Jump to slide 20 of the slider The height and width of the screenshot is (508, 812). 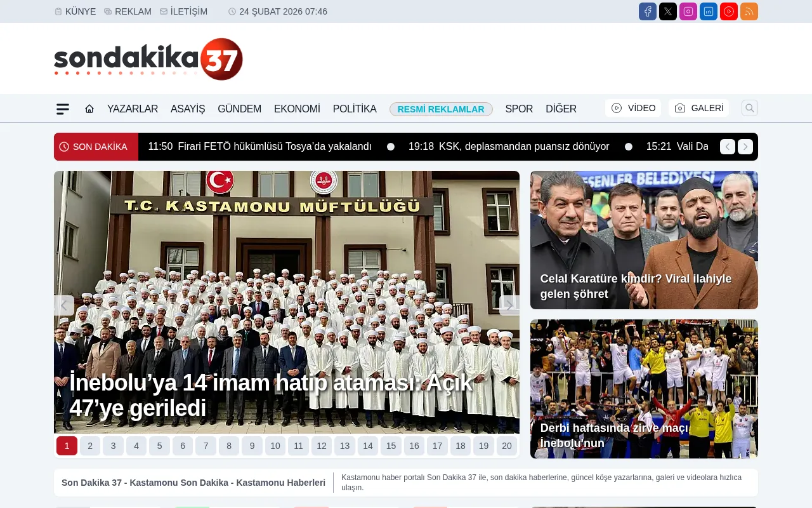(507, 446)
